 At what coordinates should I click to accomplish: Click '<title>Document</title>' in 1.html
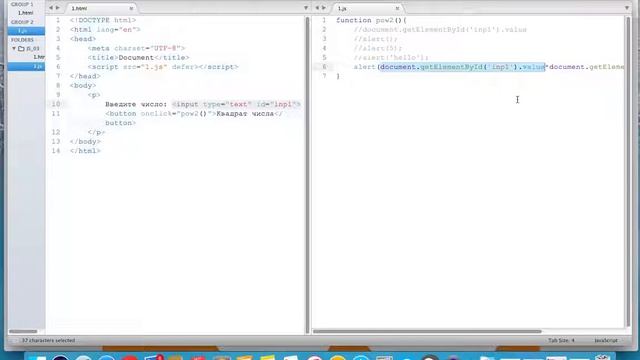pyautogui.click(x=138, y=58)
